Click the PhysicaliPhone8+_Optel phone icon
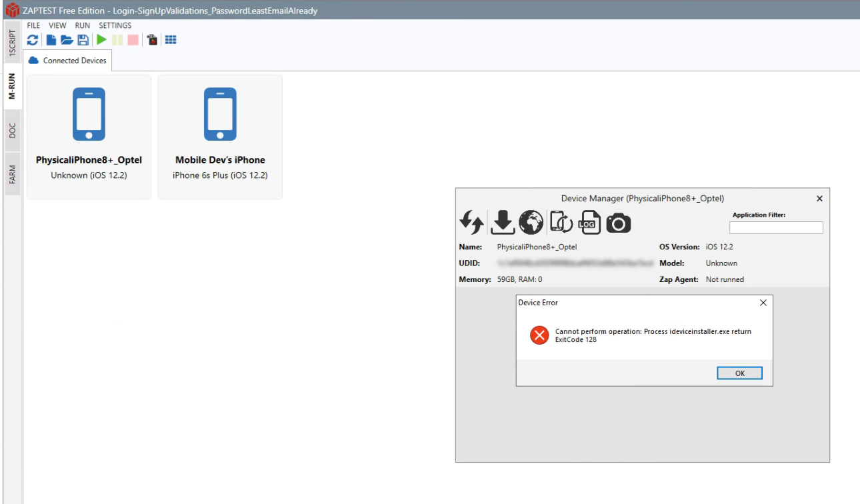 coord(89,114)
